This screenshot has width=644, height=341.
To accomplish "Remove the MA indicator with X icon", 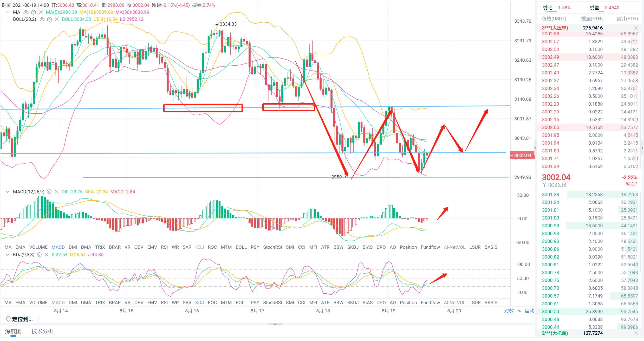I will click(41, 12).
